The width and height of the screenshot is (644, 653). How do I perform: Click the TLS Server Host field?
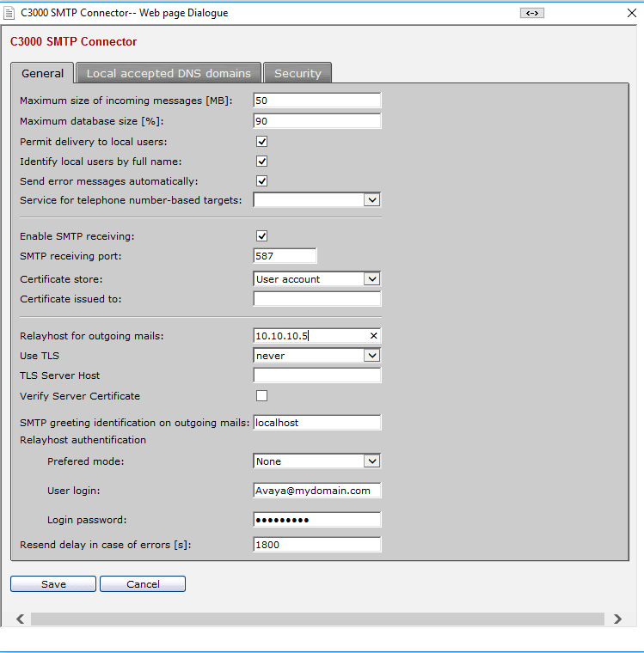pos(316,375)
